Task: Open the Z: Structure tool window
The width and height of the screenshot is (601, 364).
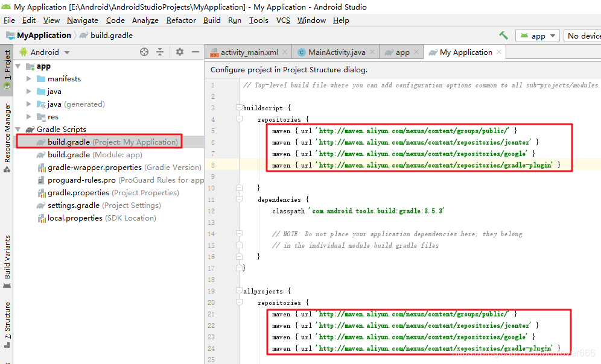Action: (7, 325)
